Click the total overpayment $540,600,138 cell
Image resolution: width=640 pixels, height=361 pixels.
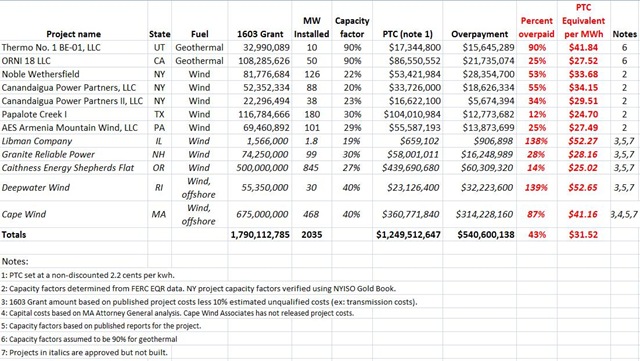[486, 235]
